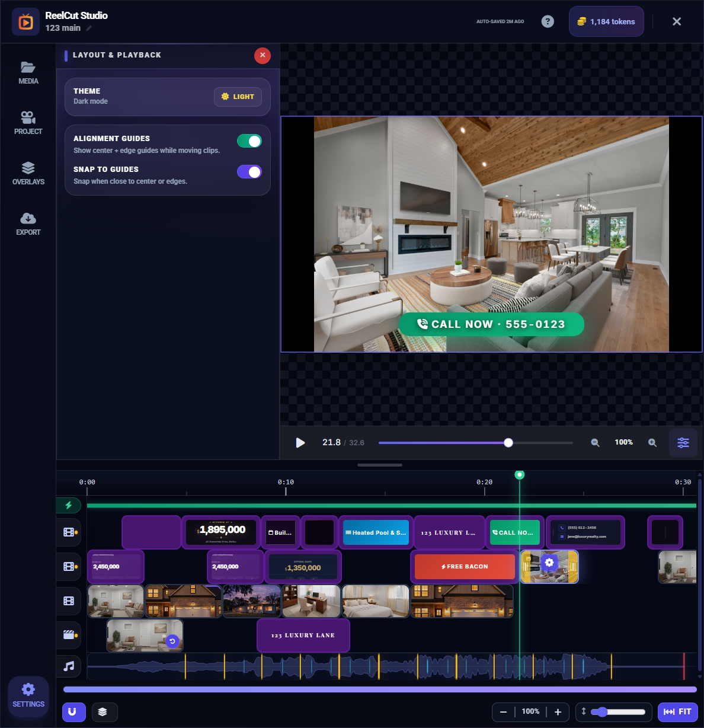
Task: Open the Export section
Action: 28,223
